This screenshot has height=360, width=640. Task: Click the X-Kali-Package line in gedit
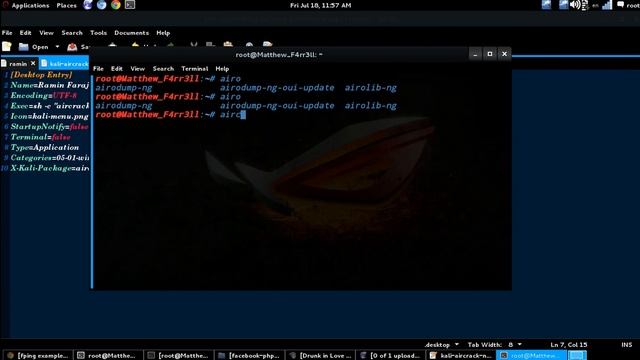click(x=49, y=168)
